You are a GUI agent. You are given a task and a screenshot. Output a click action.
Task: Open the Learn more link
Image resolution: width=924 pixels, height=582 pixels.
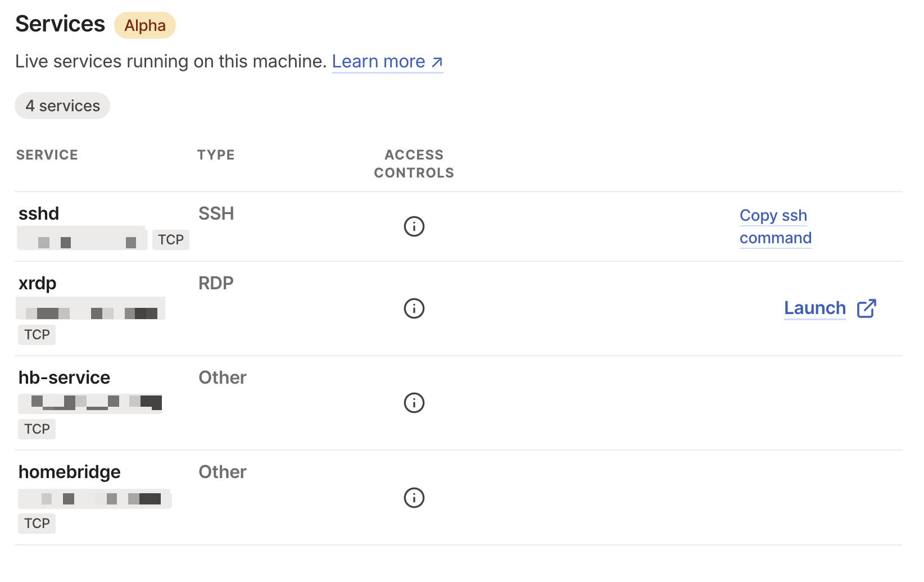coord(378,61)
